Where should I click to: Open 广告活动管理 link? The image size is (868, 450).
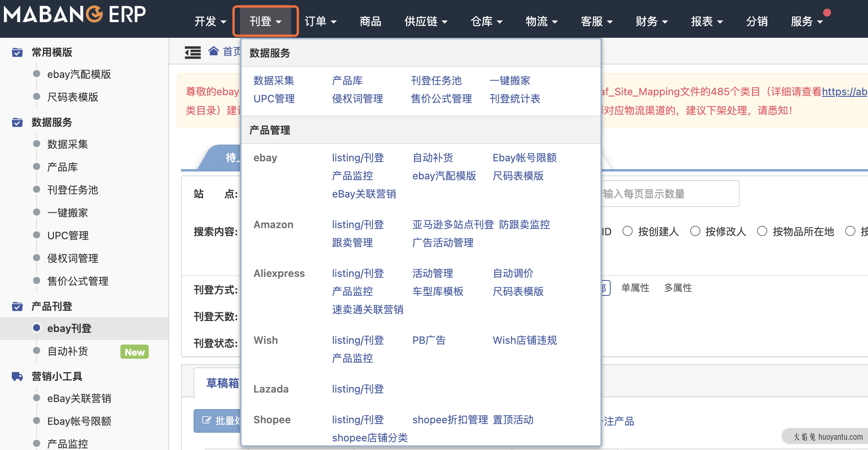click(443, 243)
